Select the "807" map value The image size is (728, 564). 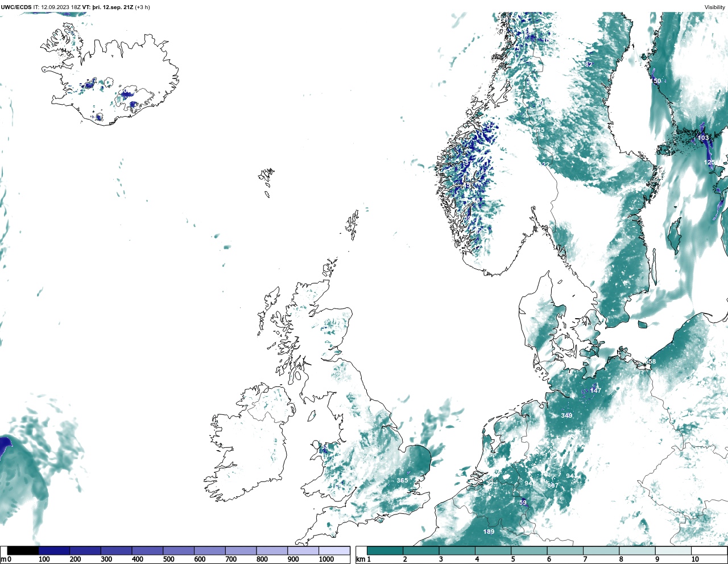pyautogui.click(x=553, y=485)
